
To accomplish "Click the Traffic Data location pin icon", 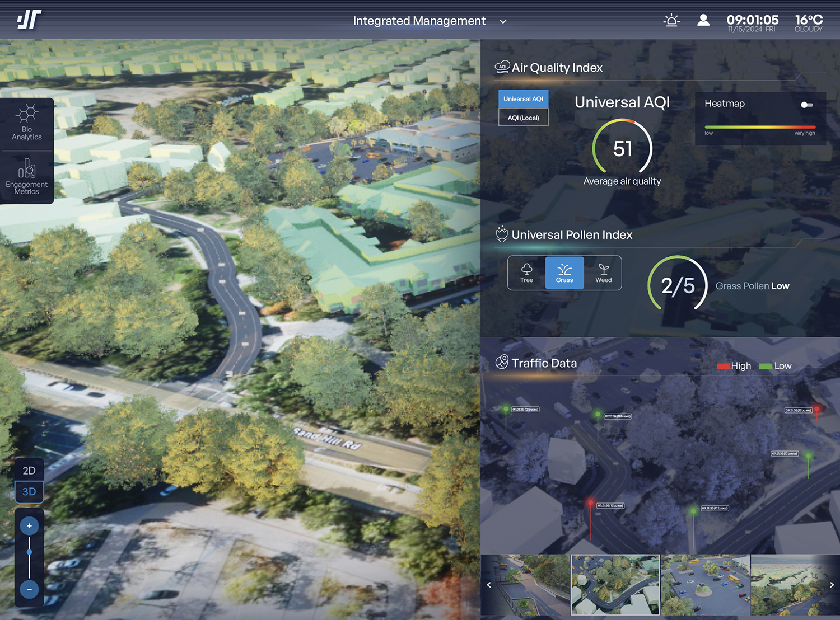I will click(501, 362).
